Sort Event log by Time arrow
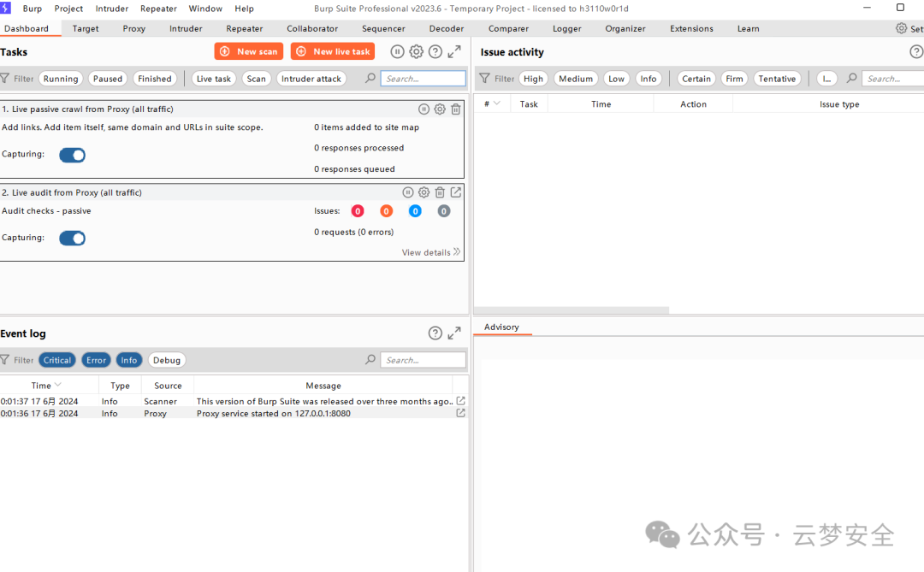This screenshot has width=924, height=572. (x=58, y=385)
